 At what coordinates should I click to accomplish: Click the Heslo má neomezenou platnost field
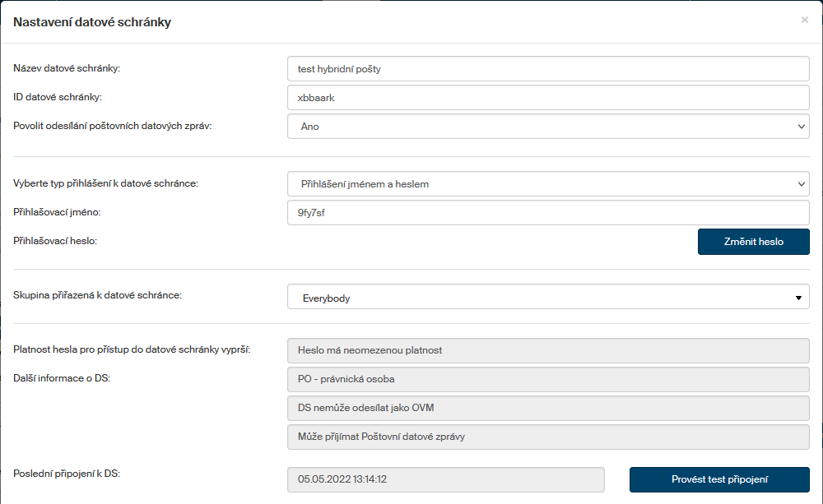pyautogui.click(x=548, y=350)
